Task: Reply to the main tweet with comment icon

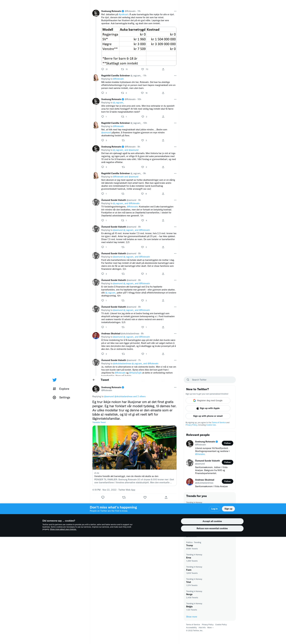Action: [x=103, y=497]
